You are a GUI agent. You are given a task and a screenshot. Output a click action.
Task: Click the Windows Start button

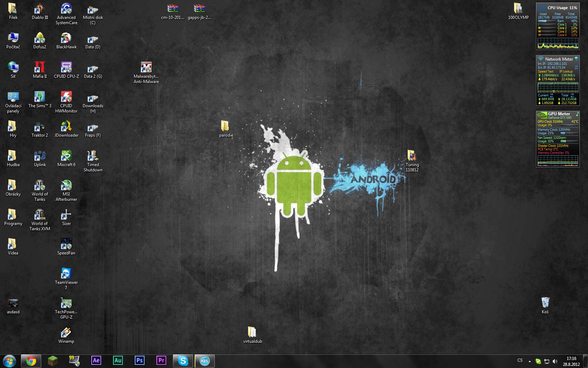click(9, 361)
